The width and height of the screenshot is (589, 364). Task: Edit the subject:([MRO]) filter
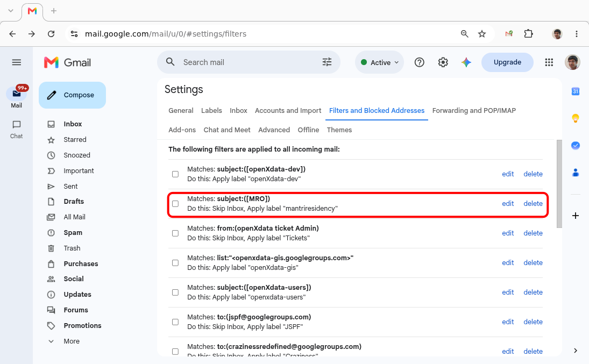tap(508, 204)
